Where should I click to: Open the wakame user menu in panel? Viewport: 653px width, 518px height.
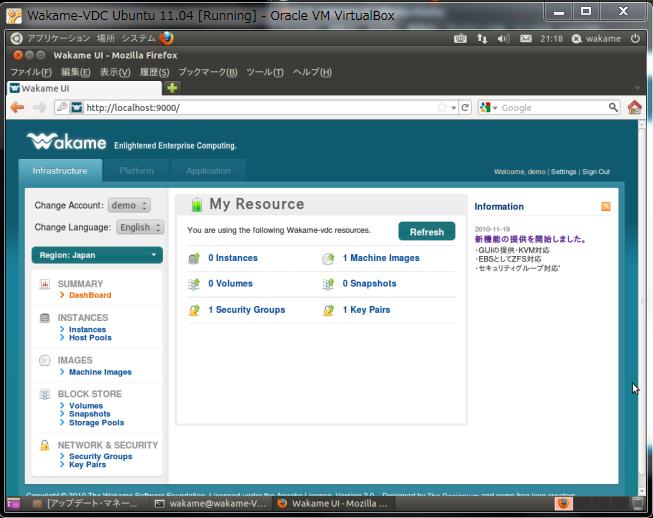pyautogui.click(x=596, y=39)
